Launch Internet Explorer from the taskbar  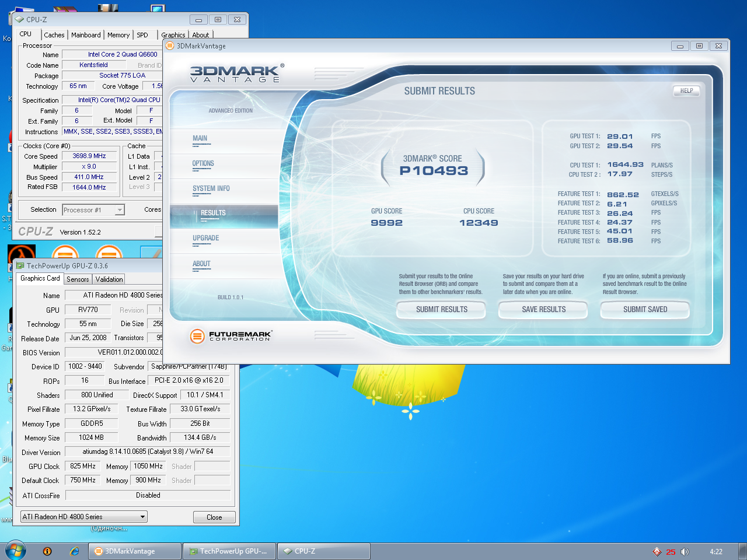click(x=74, y=551)
